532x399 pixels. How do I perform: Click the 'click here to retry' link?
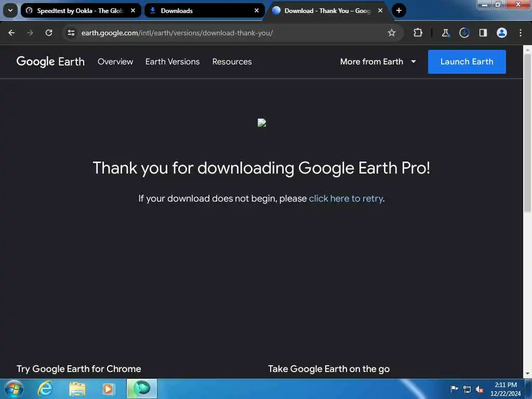345,198
